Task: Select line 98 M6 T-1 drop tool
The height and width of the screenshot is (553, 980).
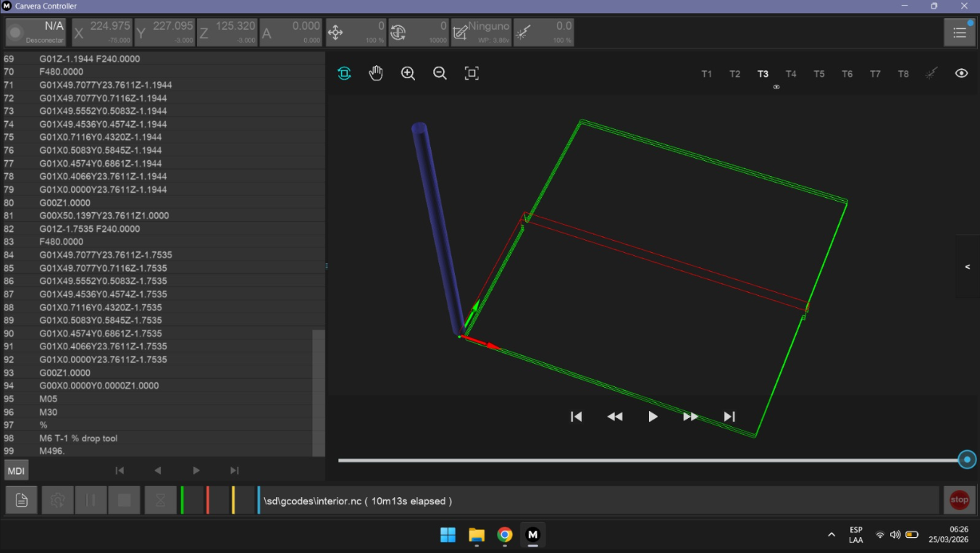Action: coord(162,438)
